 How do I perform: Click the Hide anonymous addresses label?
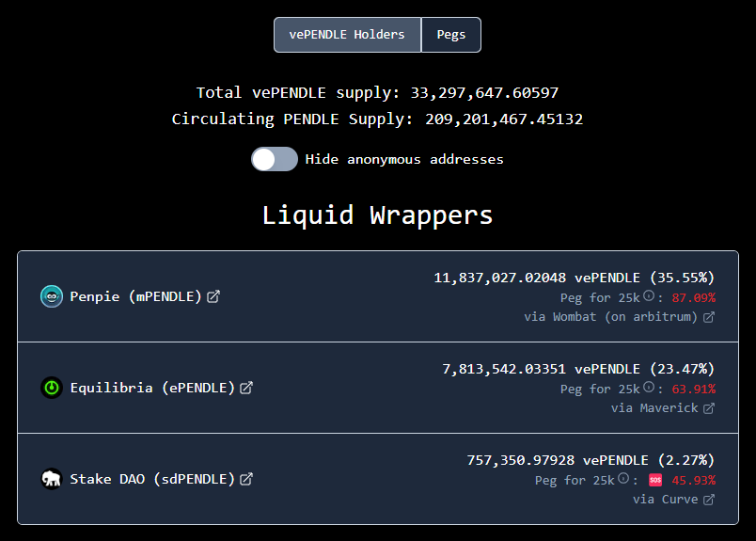point(404,159)
